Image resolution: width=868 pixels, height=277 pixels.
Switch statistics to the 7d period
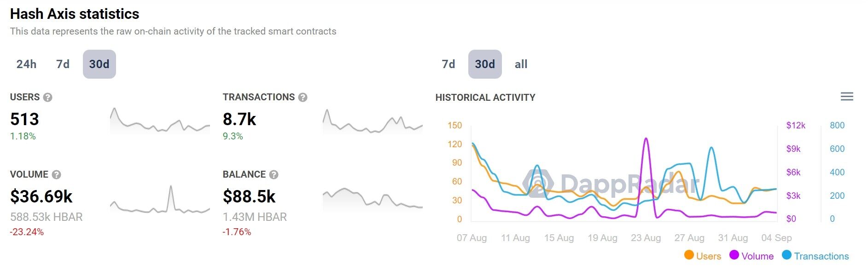pyautogui.click(x=63, y=64)
